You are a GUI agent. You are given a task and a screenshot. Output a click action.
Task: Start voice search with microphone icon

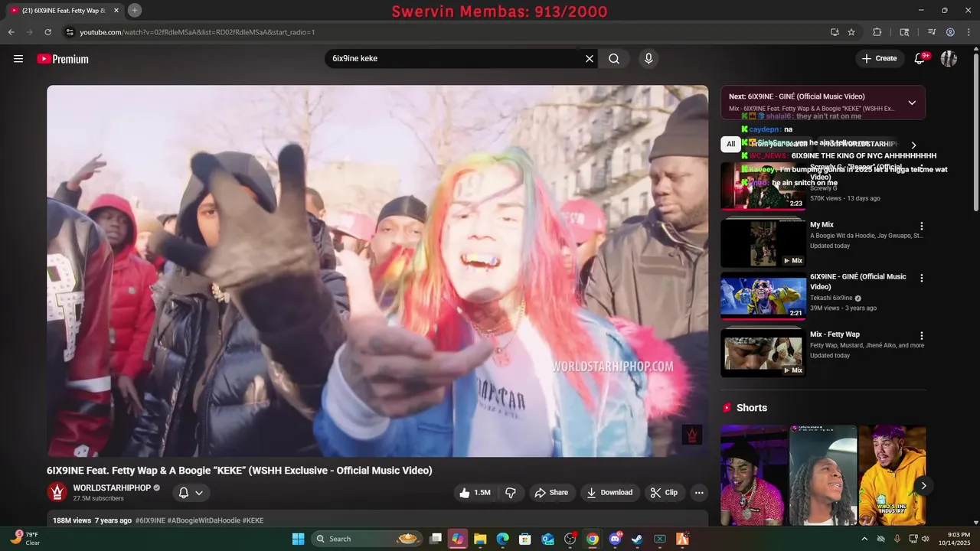point(648,59)
